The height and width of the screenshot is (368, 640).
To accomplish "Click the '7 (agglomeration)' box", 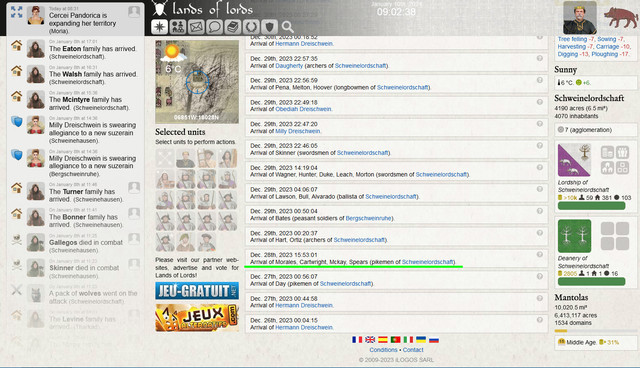I will tap(596, 130).
